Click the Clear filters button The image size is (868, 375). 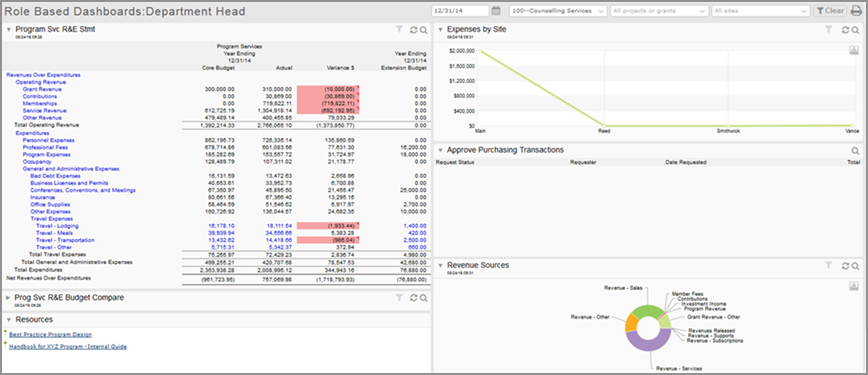click(x=830, y=11)
